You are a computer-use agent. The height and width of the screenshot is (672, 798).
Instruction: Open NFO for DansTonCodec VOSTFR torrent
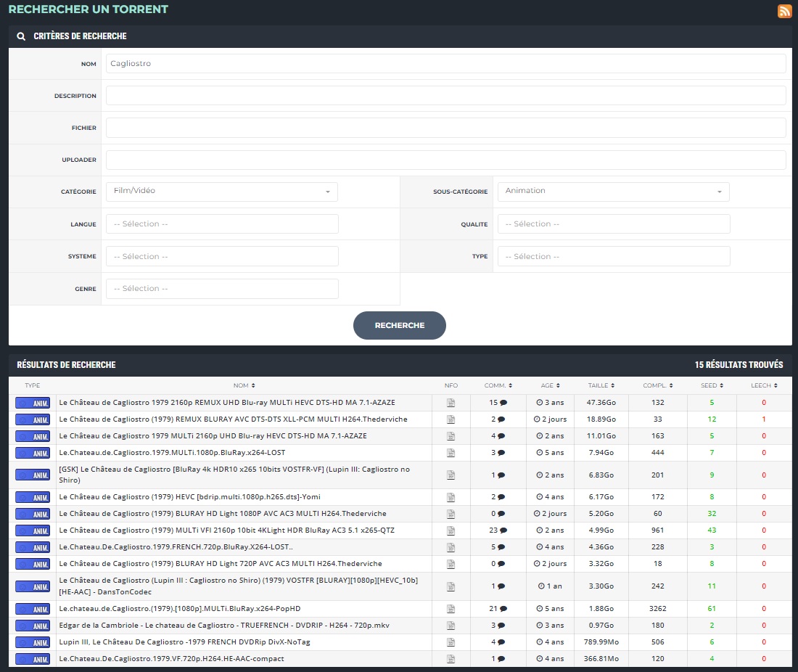451,586
